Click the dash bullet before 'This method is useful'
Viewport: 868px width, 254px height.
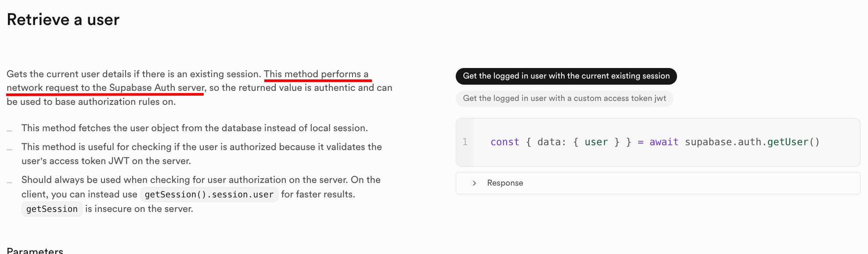pyautogui.click(x=10, y=150)
